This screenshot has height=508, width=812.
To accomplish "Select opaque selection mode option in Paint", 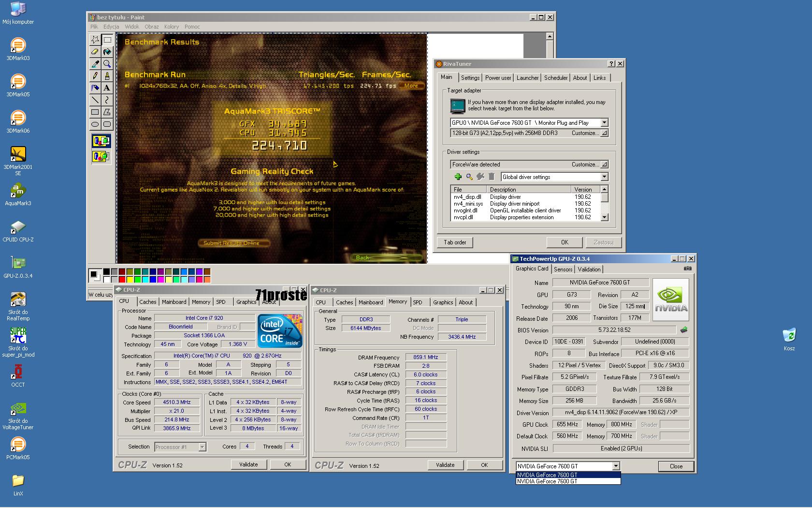I will pyautogui.click(x=101, y=141).
